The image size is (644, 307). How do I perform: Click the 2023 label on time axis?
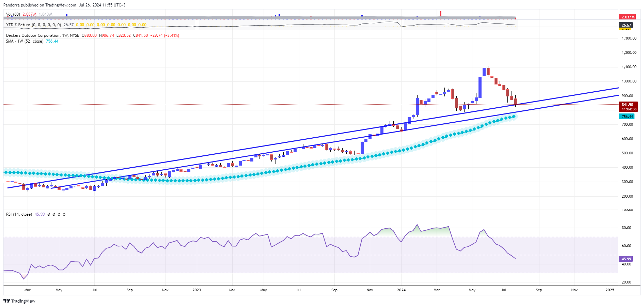pyautogui.click(x=197, y=290)
